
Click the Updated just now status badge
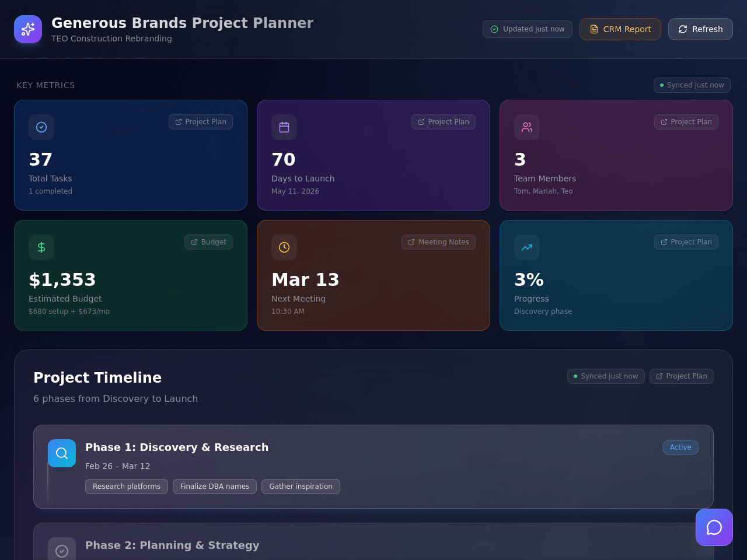[x=528, y=29]
